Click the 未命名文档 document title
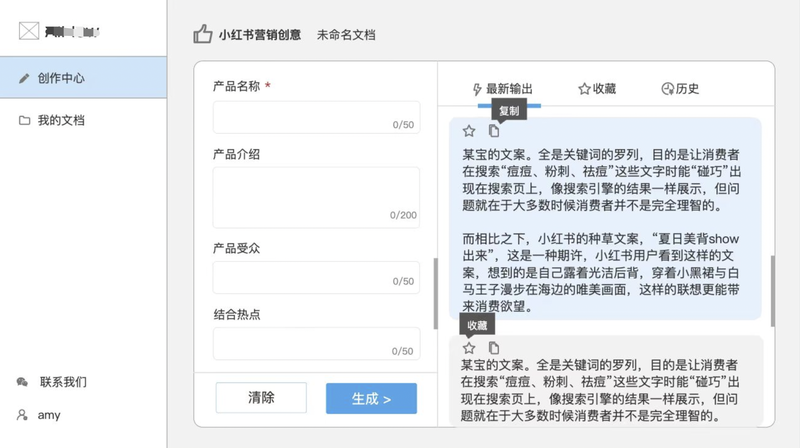This screenshot has width=800, height=448. tap(346, 35)
